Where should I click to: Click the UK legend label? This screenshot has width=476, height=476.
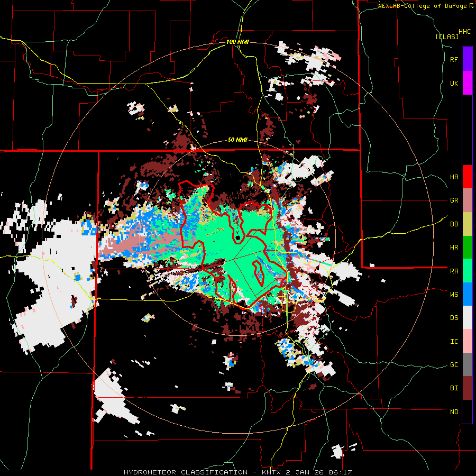tap(454, 83)
